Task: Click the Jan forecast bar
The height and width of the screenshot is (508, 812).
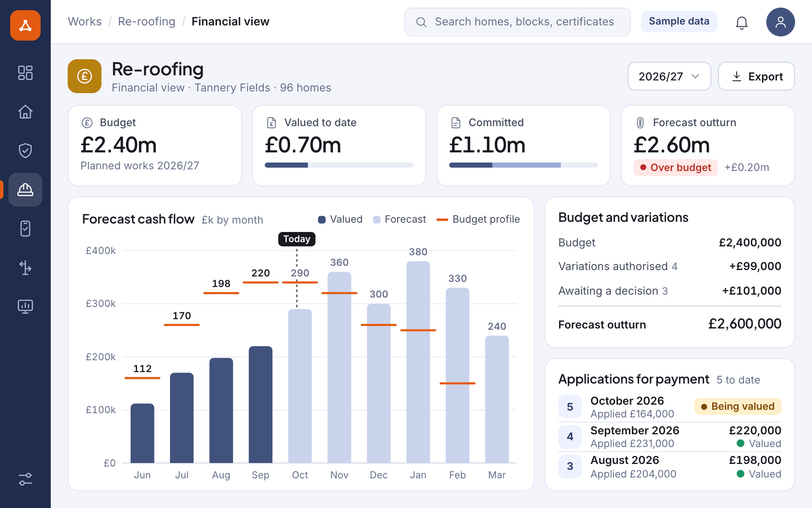Action: click(x=418, y=362)
